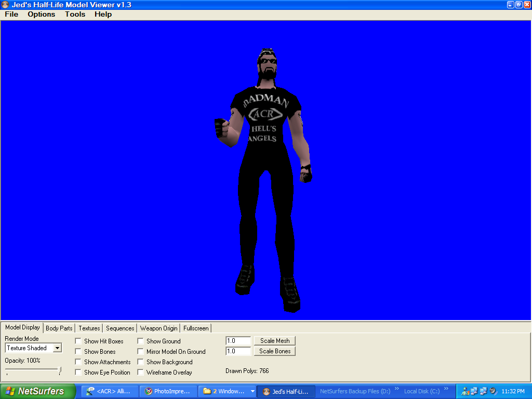Toggle the Show Bones checkbox
This screenshot has width=532, height=399.
(x=78, y=352)
